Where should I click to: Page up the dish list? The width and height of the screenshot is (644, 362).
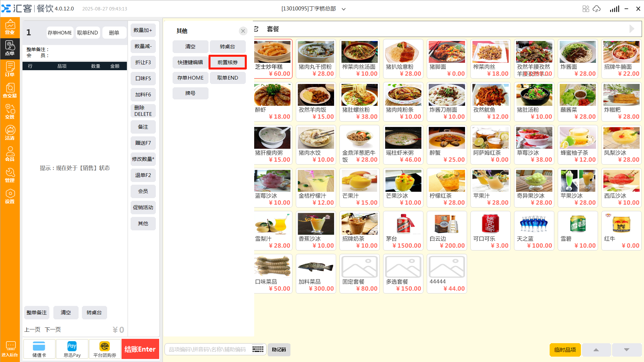596,350
